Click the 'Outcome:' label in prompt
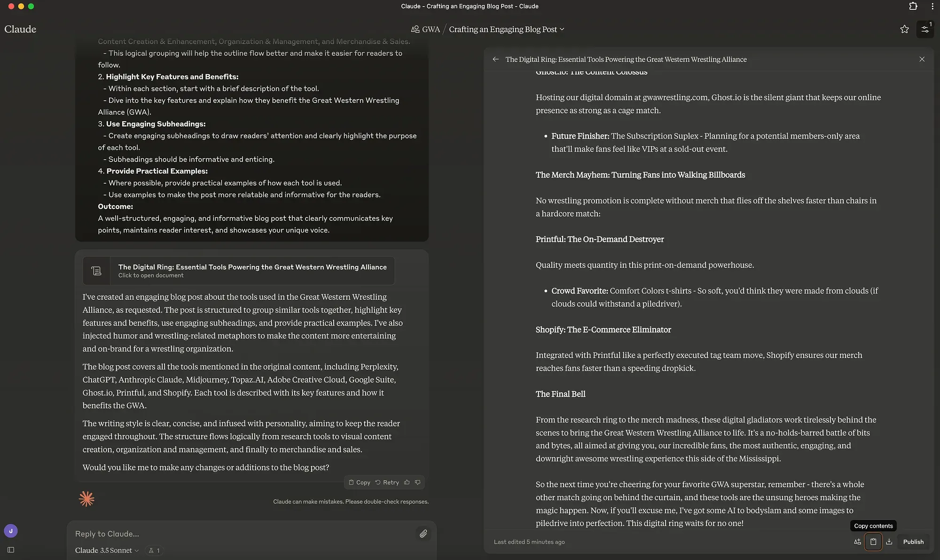The image size is (940, 560). pos(115,206)
